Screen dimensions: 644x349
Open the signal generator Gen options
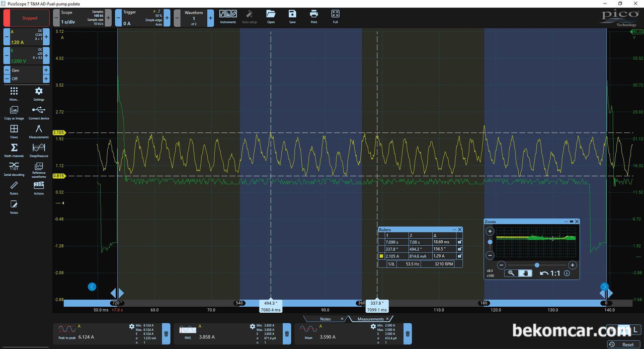(x=27, y=71)
